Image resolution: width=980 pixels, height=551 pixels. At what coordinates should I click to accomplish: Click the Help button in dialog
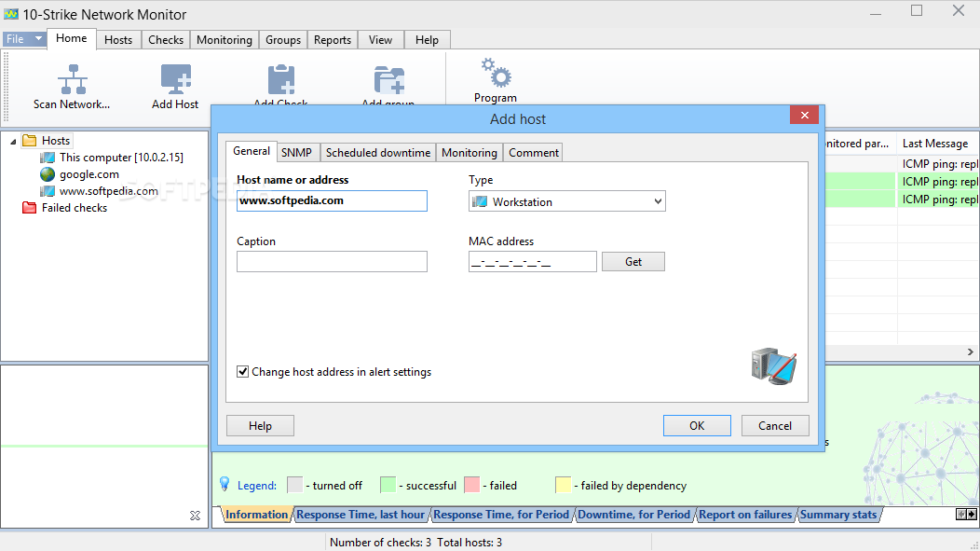(x=260, y=425)
